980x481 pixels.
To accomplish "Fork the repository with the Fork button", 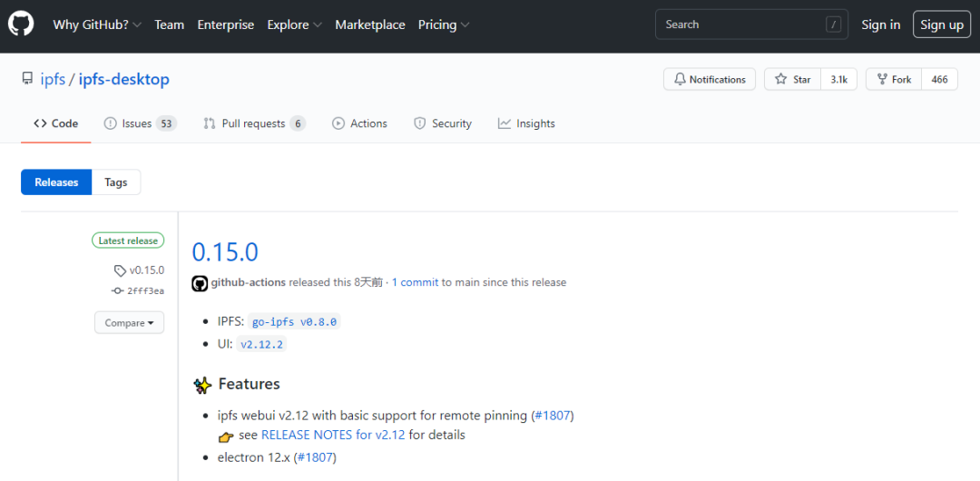I will [x=894, y=80].
